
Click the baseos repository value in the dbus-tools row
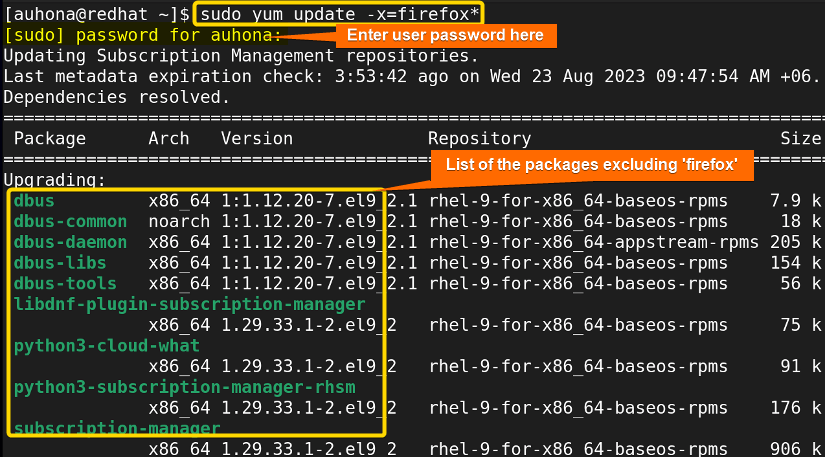(578, 283)
